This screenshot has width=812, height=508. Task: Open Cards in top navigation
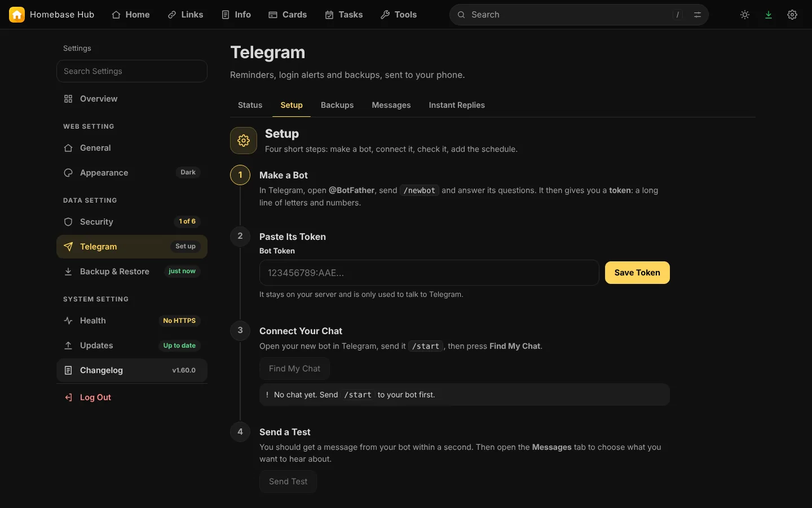[x=288, y=15]
